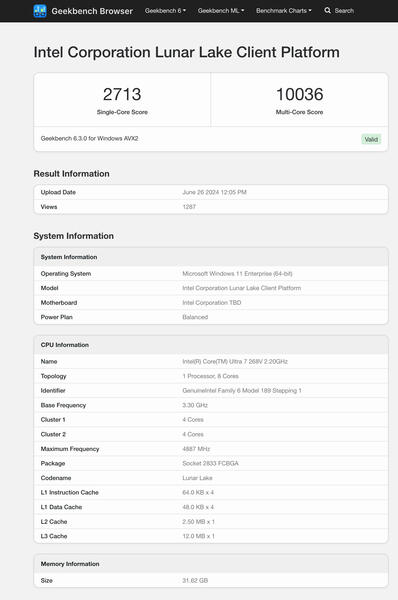This screenshot has width=398, height=600.
Task: Click Model value Lunar Lake Client Platform
Action: pyautogui.click(x=241, y=288)
